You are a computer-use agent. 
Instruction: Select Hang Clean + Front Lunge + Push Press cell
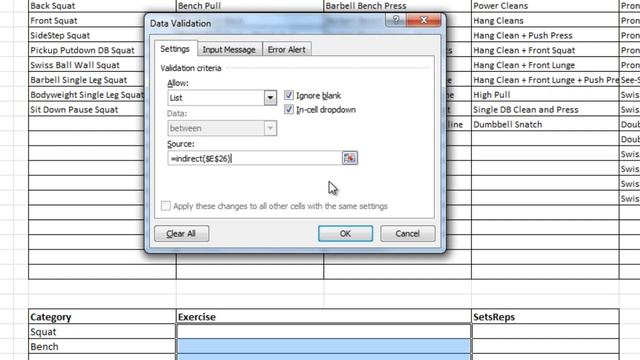click(545, 80)
